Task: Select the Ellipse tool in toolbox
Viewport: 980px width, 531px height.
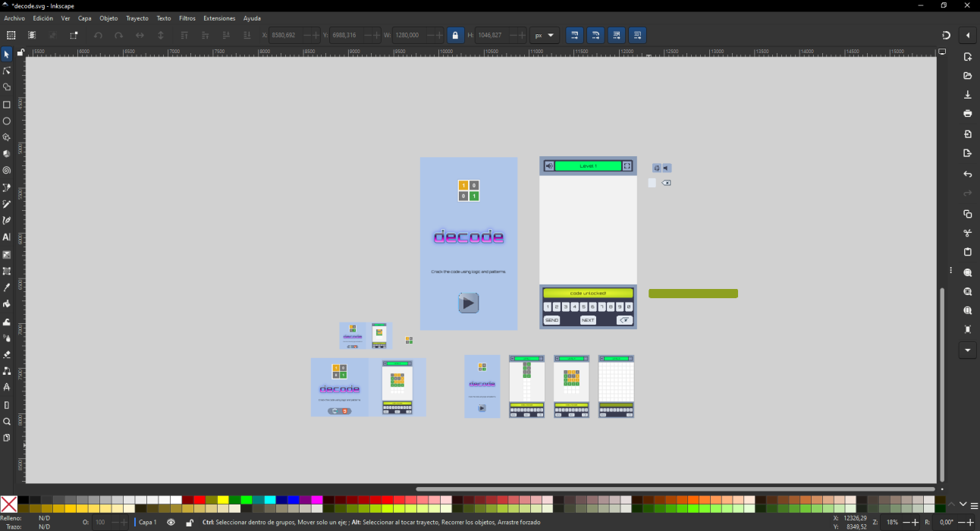Action: [7, 121]
